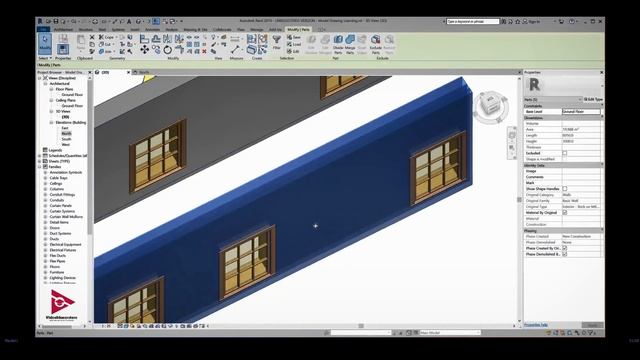Image resolution: width=640 pixels, height=360 pixels.
Task: Click the keyword search field
Action: 472,21
